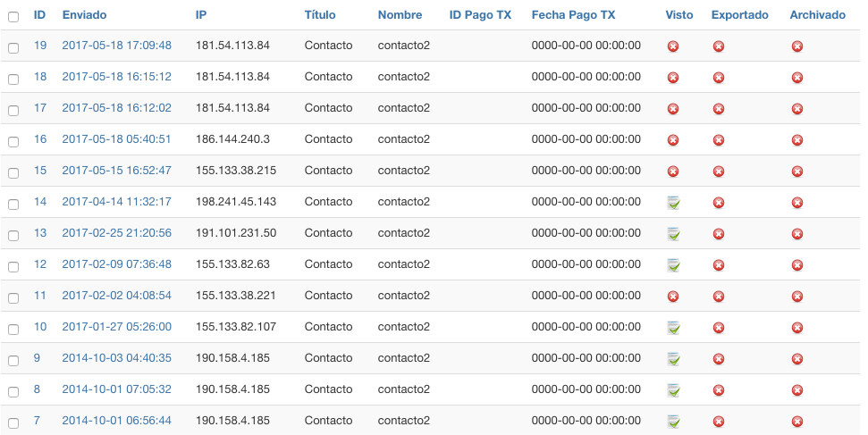
Task: Sort by the Exportado column header
Action: [x=739, y=15]
